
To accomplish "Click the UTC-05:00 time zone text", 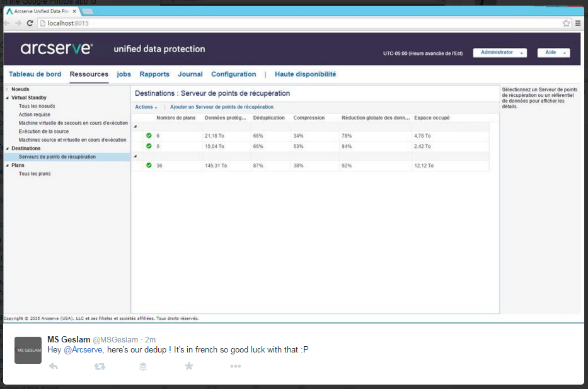I will pyautogui.click(x=423, y=54).
